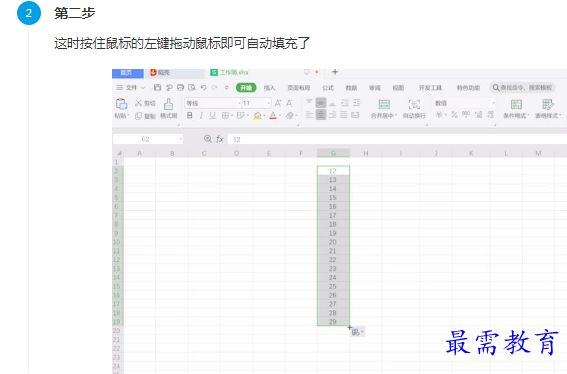Screen dimensions: 567x374
Task: Open Print Preview from quick toolbar
Action: click(x=192, y=88)
